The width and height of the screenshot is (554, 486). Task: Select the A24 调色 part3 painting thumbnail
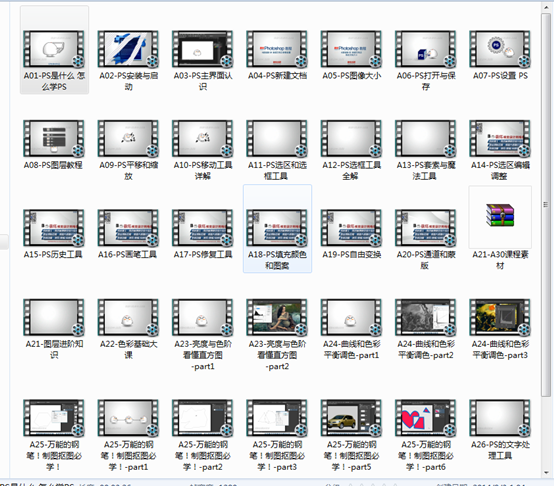500,317
